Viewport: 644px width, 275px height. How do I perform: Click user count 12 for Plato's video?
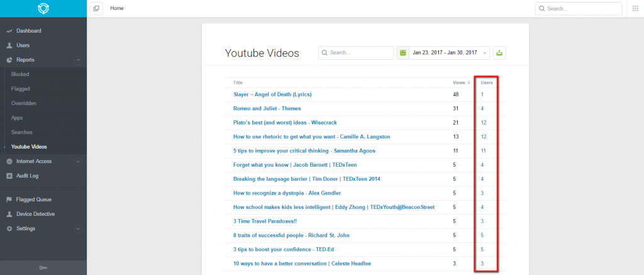point(484,123)
